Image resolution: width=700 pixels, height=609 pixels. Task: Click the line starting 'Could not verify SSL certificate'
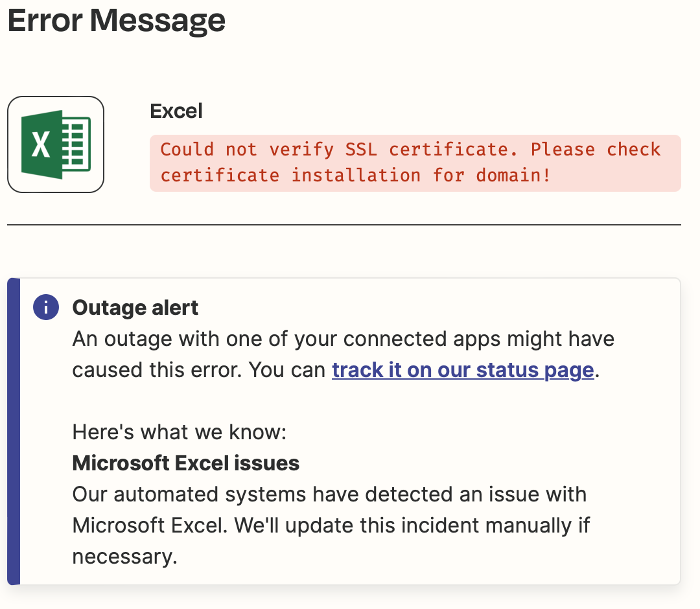(x=410, y=150)
